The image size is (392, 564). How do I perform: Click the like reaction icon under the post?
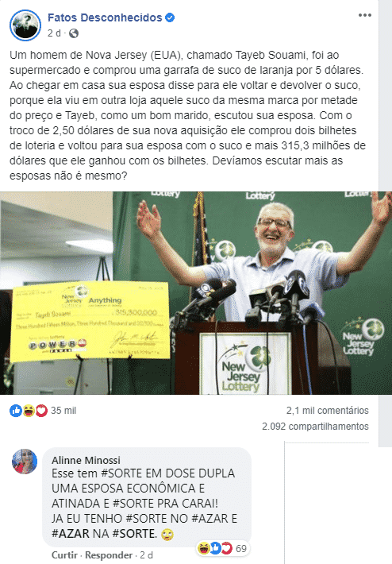tap(15, 411)
